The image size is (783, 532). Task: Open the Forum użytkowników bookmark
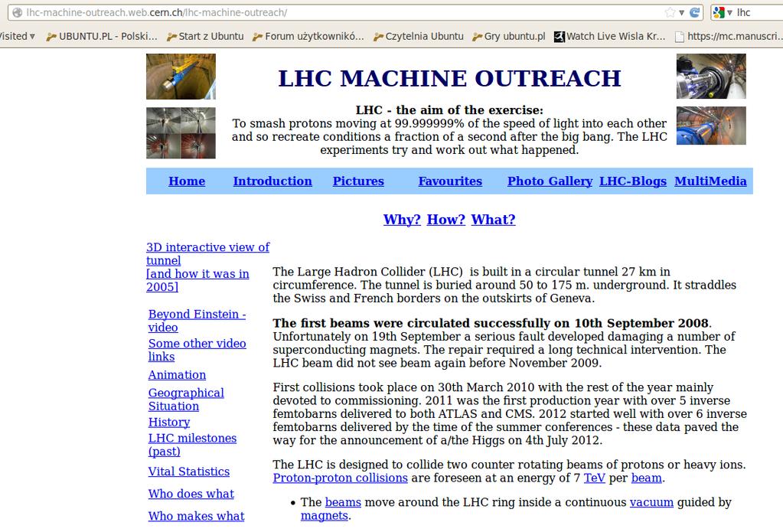pos(308,36)
